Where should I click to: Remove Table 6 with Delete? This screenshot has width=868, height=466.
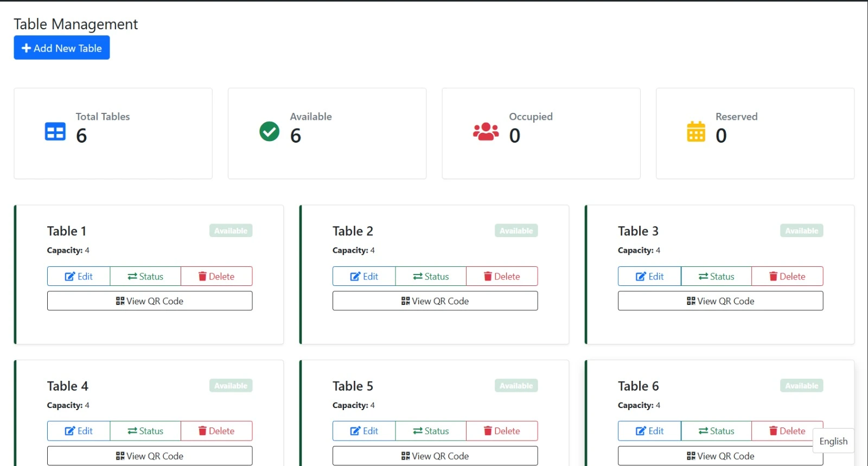[787, 431]
